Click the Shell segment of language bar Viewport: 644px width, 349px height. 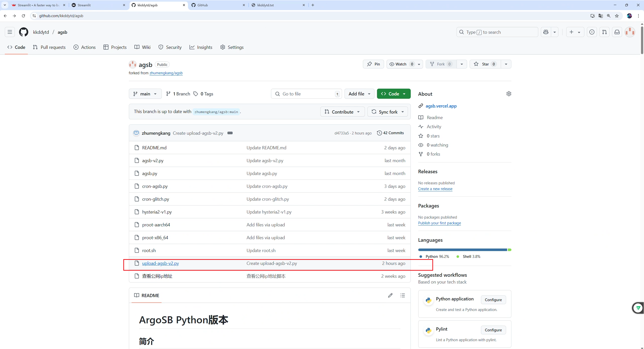pos(510,250)
